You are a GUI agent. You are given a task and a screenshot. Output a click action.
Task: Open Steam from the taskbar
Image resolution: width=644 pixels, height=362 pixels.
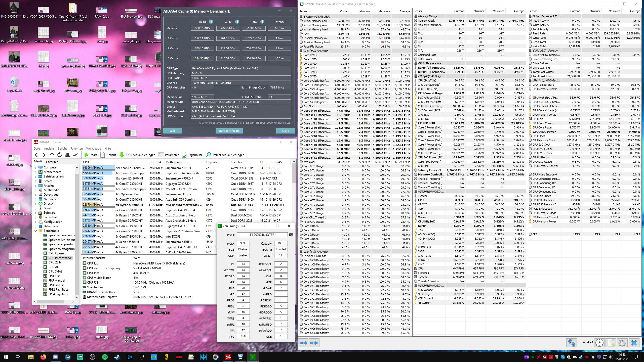[117, 357]
